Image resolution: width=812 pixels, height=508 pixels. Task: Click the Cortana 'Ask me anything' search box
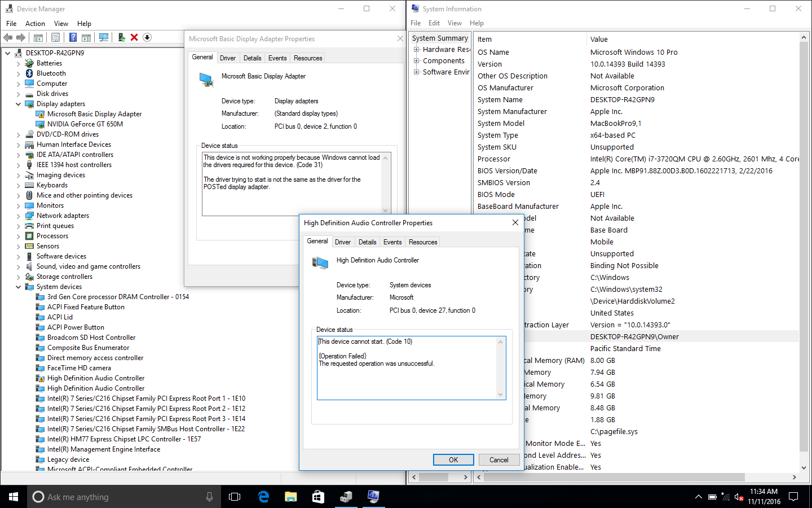pyautogui.click(x=124, y=497)
